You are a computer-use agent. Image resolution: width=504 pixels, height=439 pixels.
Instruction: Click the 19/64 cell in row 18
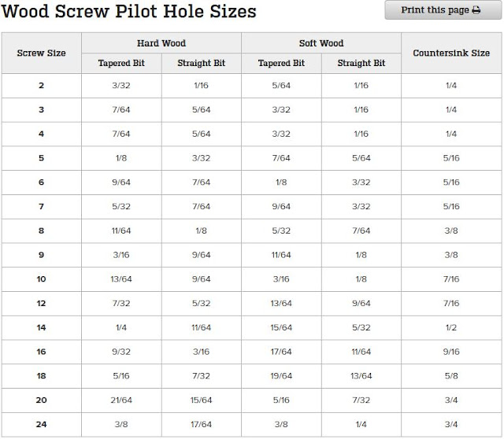point(281,376)
